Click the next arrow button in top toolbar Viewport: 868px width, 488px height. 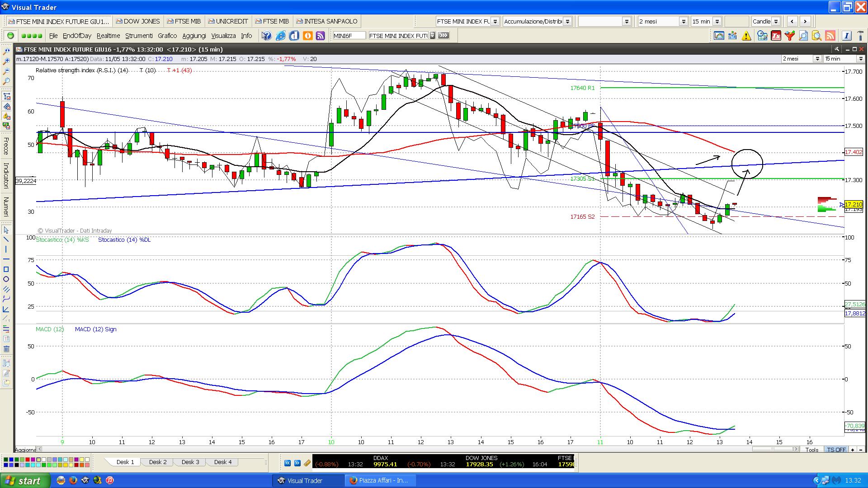pyautogui.click(x=805, y=21)
